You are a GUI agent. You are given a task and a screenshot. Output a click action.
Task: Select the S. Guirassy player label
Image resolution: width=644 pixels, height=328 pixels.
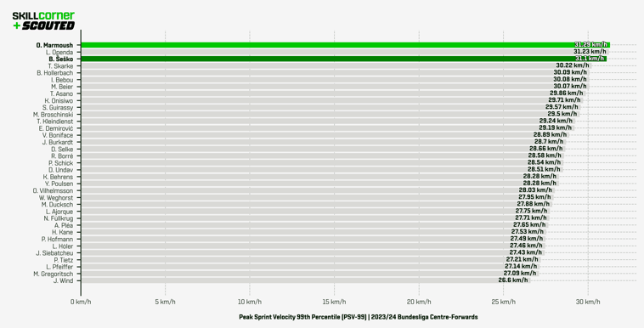coord(58,108)
